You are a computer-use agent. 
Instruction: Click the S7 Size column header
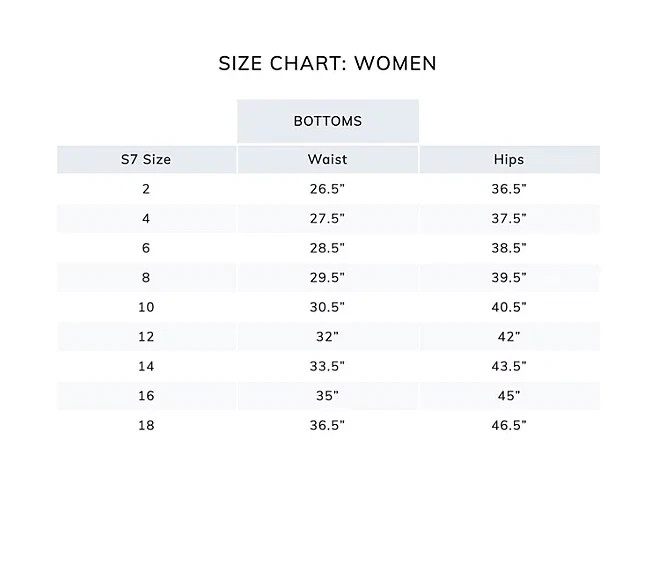tap(146, 159)
